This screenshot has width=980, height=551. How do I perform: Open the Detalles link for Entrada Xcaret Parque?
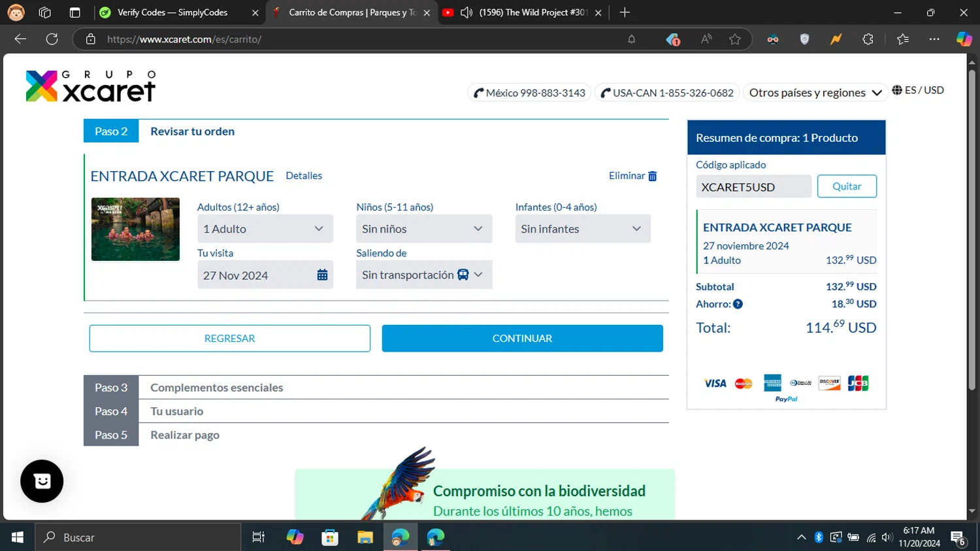(304, 176)
